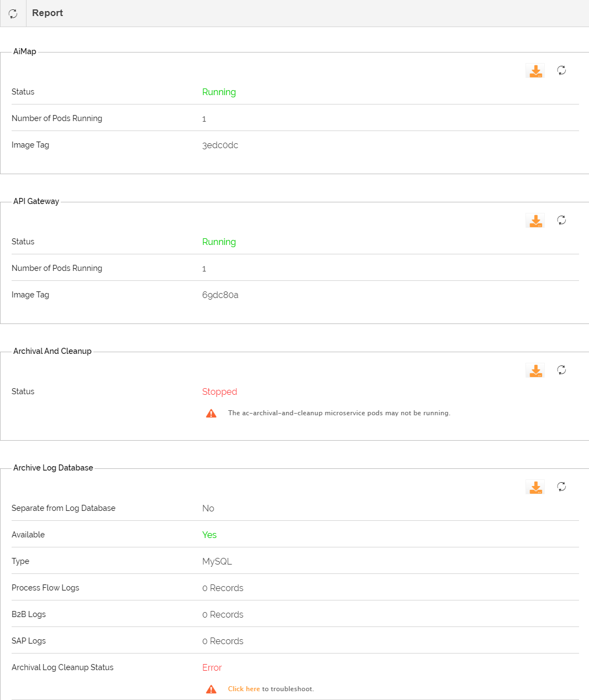
Task: Select the Running status of AiMap
Action: 219,92
